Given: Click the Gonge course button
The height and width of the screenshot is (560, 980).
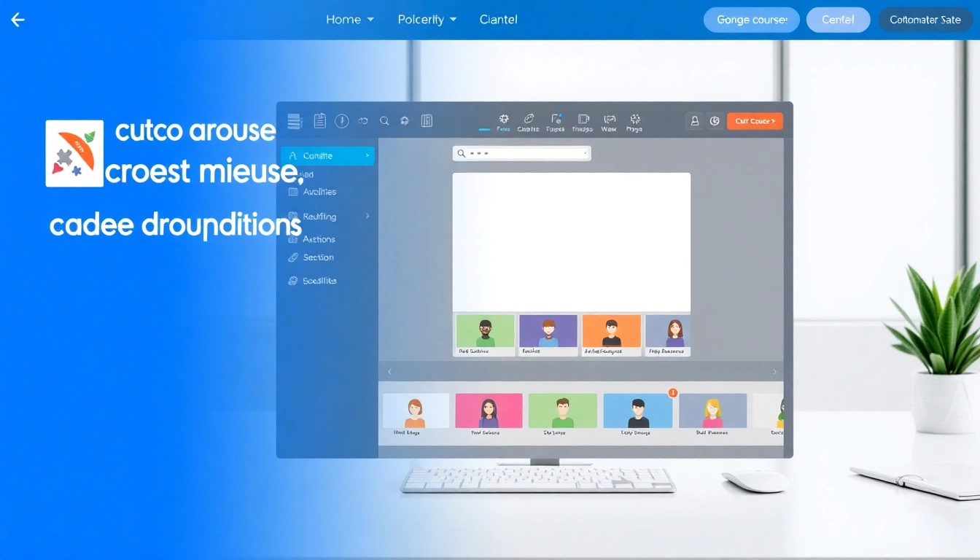Looking at the screenshot, I should point(751,20).
